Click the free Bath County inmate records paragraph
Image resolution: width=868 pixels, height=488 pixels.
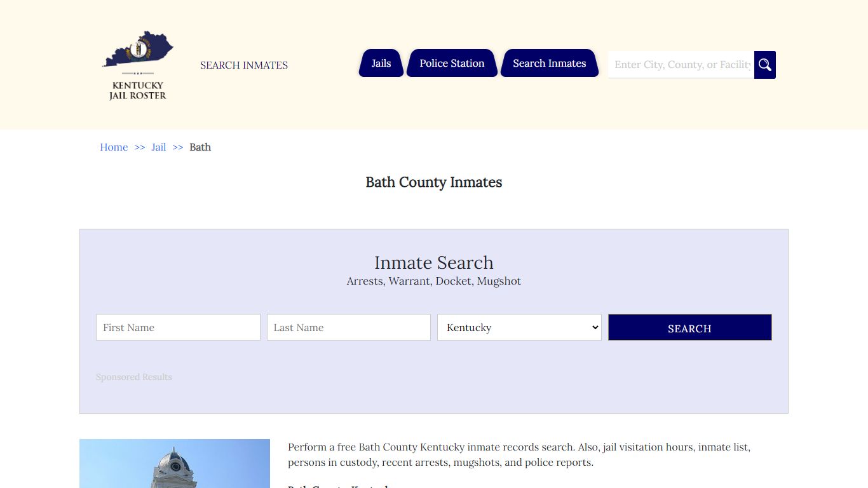point(519,455)
